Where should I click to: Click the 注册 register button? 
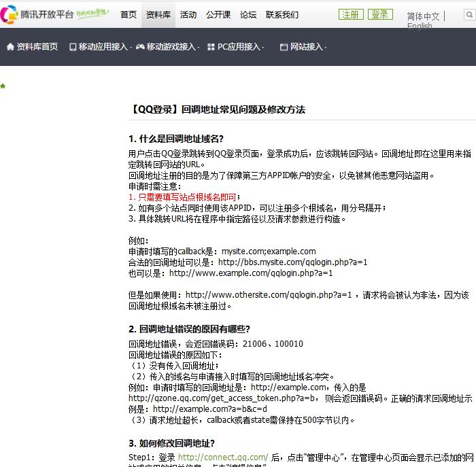351,14
